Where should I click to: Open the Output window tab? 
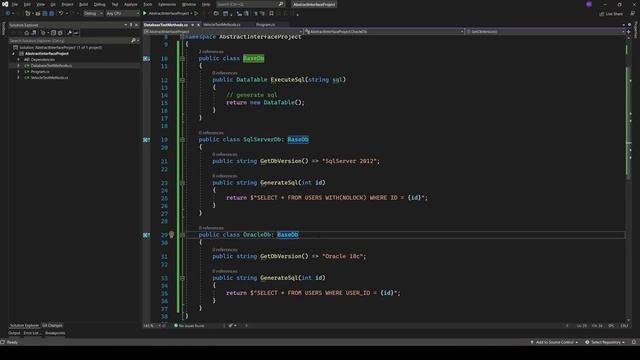coord(14,333)
